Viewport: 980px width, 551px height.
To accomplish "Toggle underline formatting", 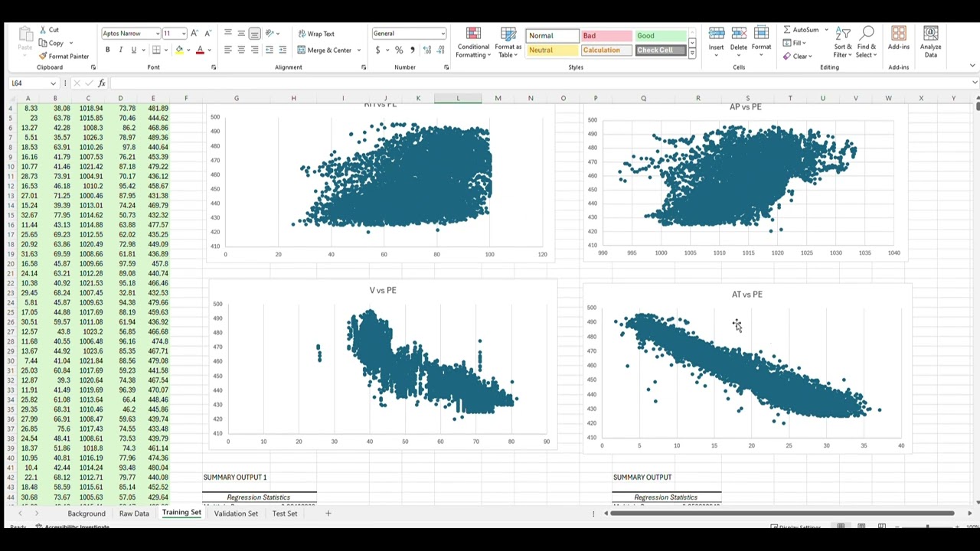I will point(133,50).
